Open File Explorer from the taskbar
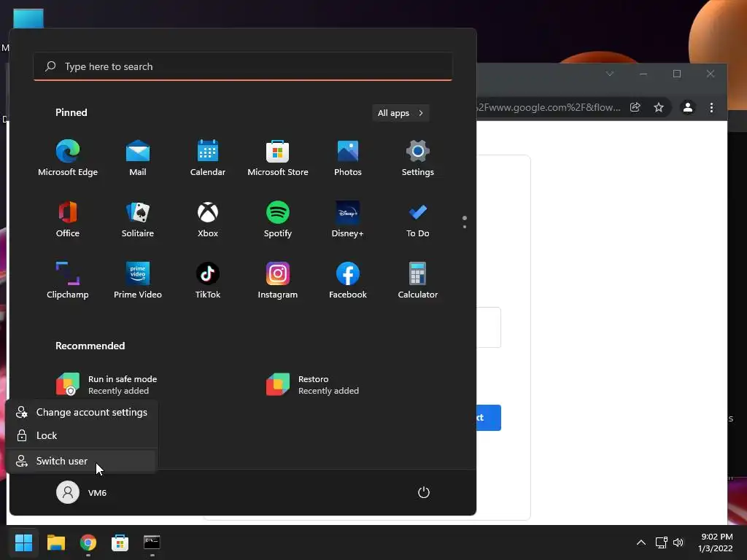The height and width of the screenshot is (560, 747). pos(55,542)
